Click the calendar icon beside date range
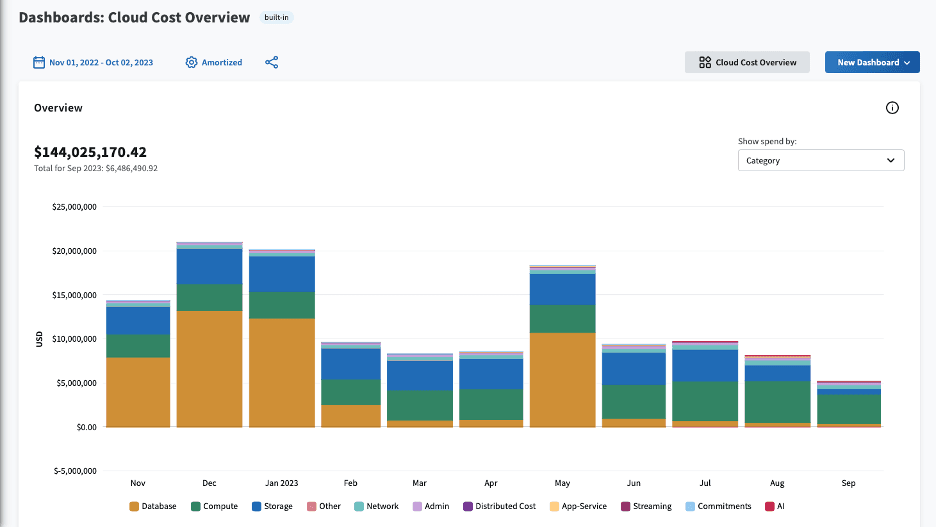936x528 pixels. 40,62
